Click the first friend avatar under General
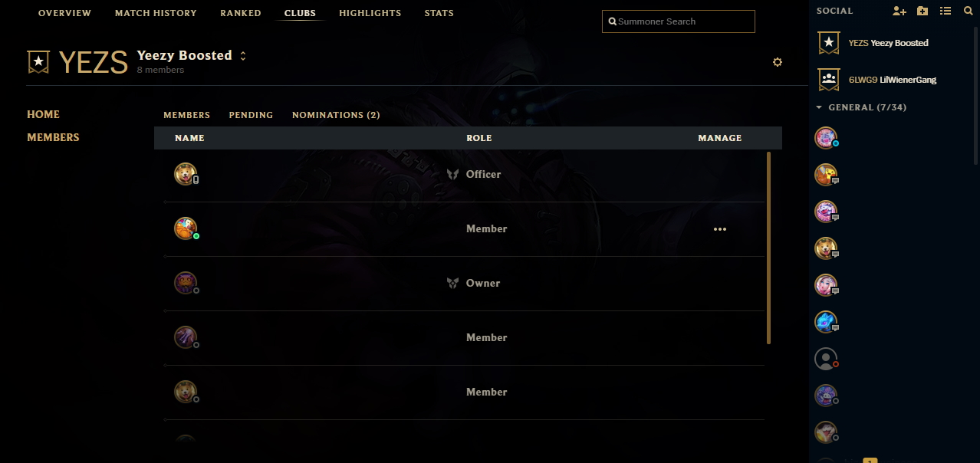 click(825, 137)
